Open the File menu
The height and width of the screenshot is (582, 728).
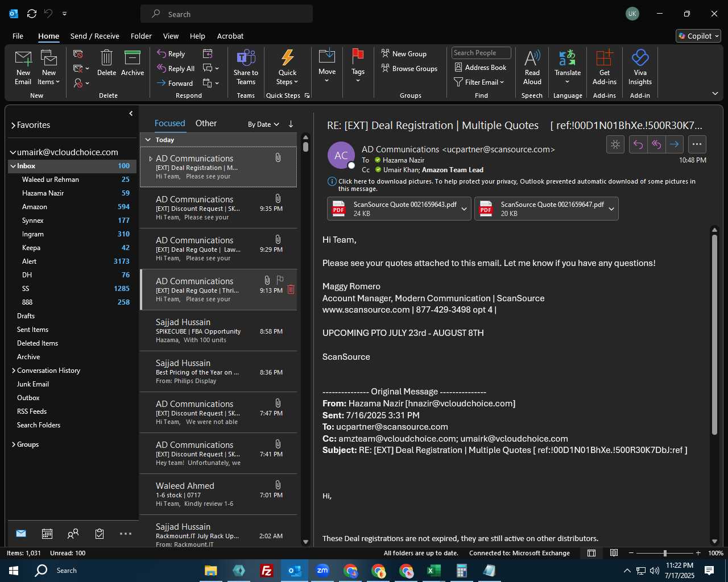pyautogui.click(x=18, y=36)
